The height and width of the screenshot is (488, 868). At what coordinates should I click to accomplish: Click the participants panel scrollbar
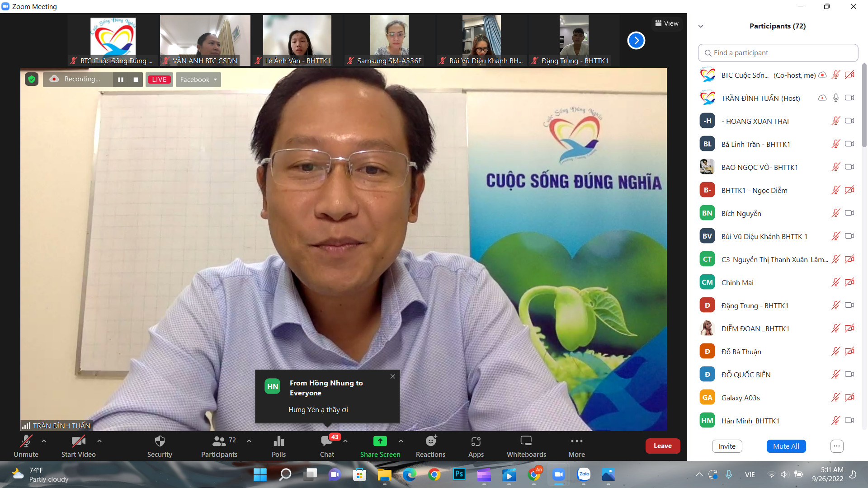coord(864,105)
